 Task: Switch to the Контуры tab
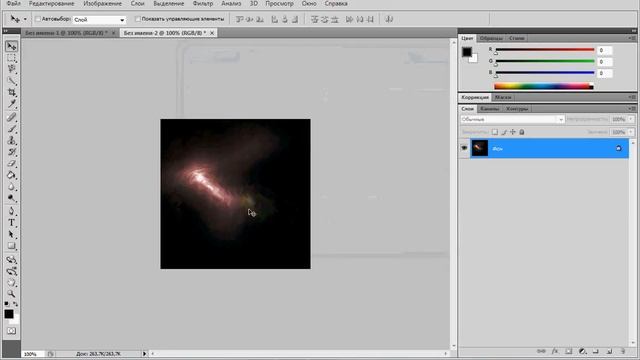(517, 109)
